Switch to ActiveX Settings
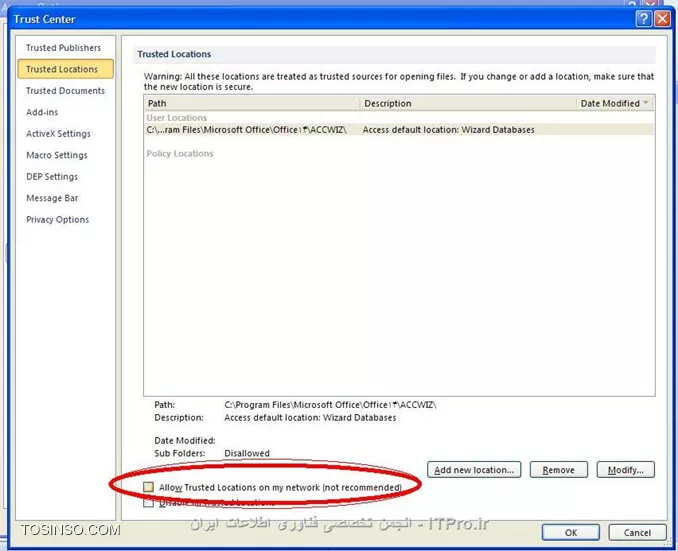 pyautogui.click(x=58, y=134)
